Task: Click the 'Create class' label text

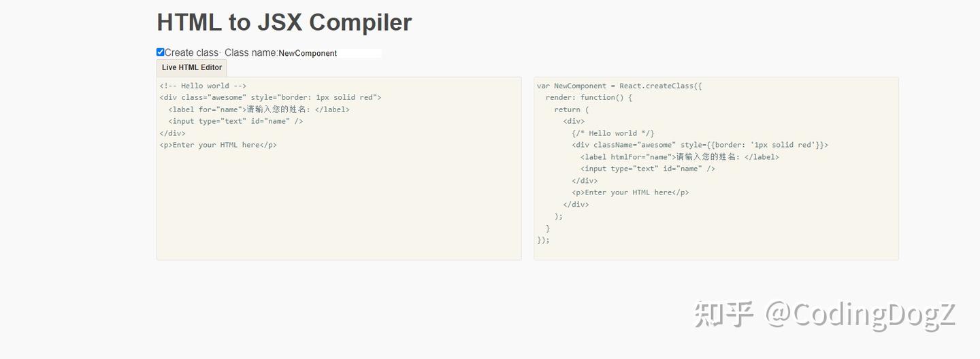Action: click(x=191, y=52)
